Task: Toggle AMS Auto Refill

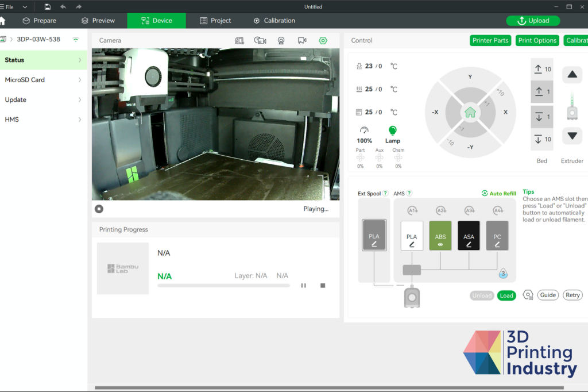Action: (498, 194)
